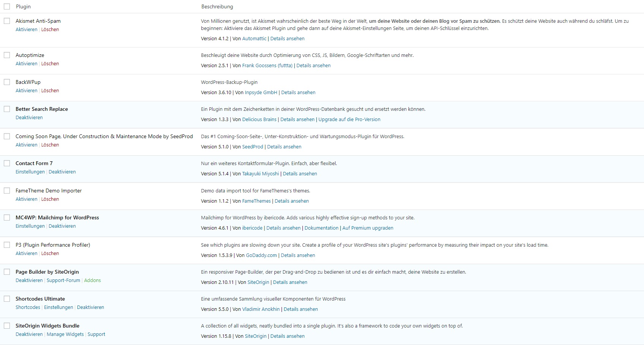The height and width of the screenshot is (345, 644).
Task: Activate the BackWPup plugin
Action: click(x=26, y=91)
